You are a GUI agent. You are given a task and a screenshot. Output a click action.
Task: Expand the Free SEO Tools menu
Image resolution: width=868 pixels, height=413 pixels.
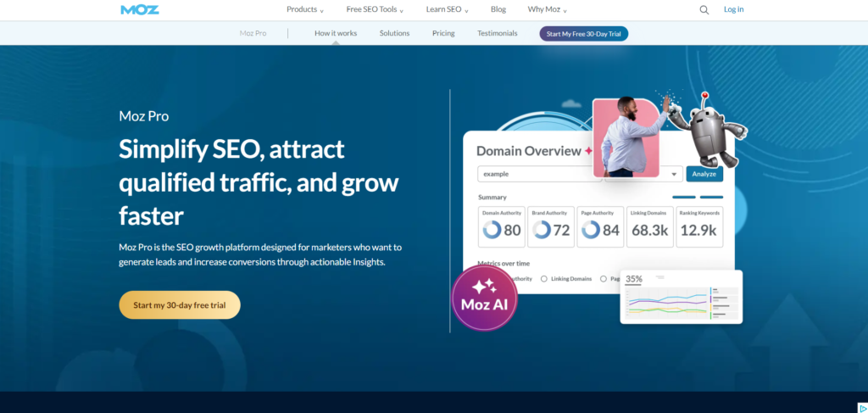375,9
